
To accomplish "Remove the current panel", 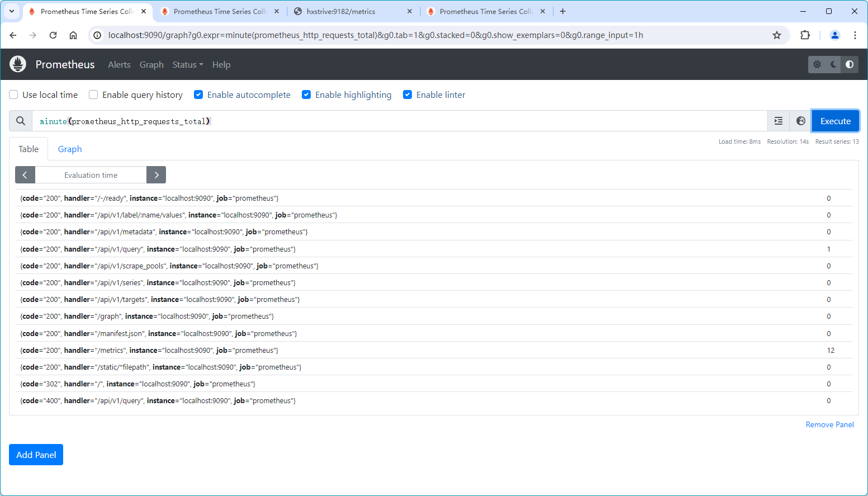I will (830, 425).
